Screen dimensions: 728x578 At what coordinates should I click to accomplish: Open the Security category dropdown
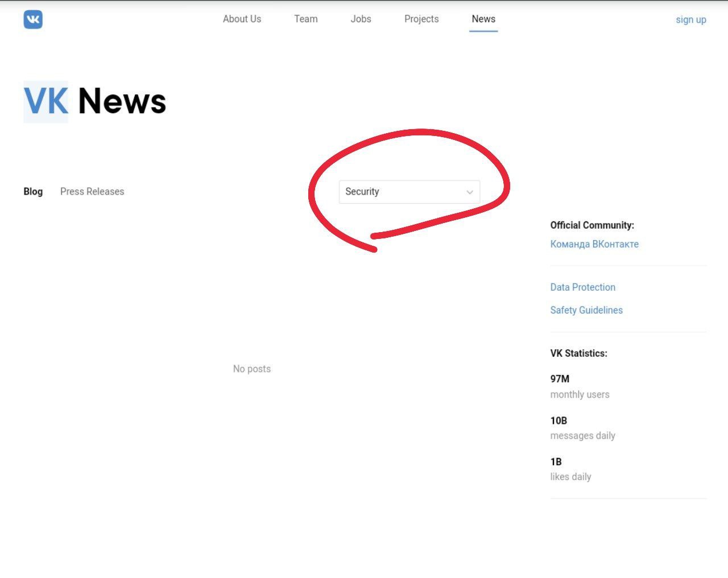(409, 192)
